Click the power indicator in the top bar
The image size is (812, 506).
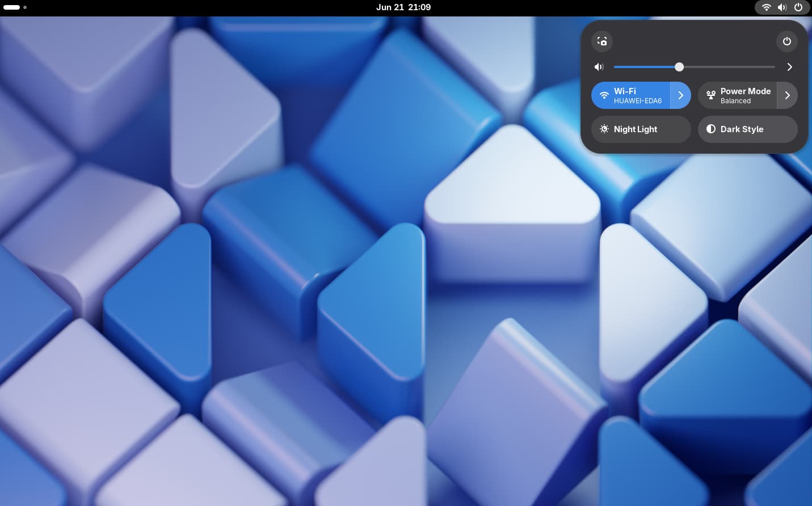point(798,7)
